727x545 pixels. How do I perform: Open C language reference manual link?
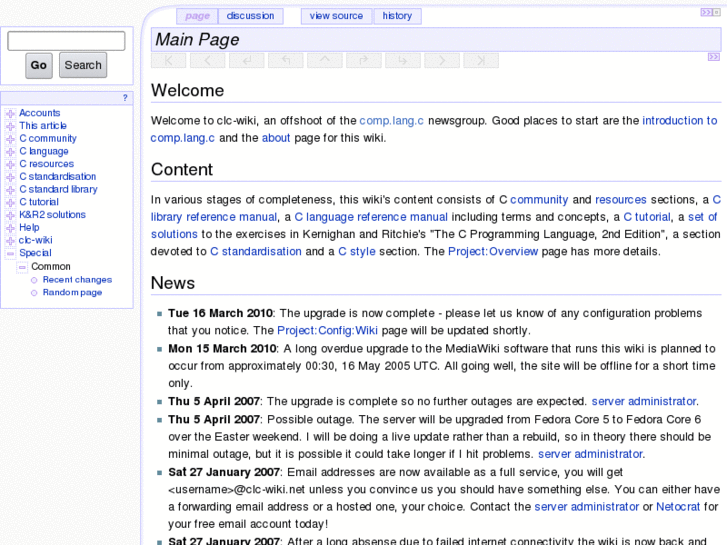[371, 217]
